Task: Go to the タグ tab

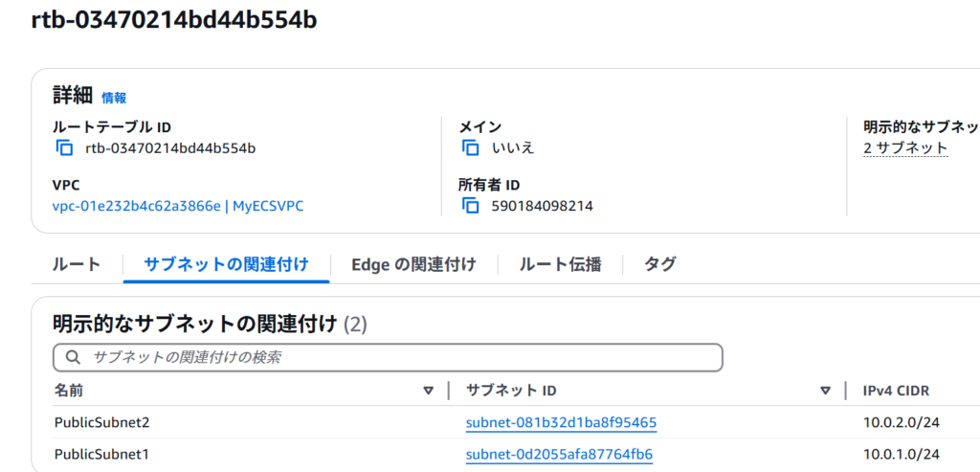Action: [660, 264]
